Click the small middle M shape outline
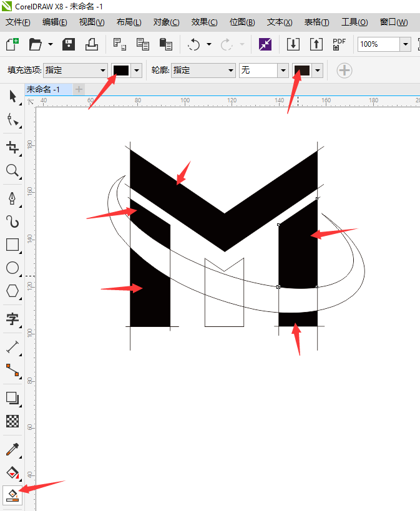The image size is (420, 511). pos(224,293)
